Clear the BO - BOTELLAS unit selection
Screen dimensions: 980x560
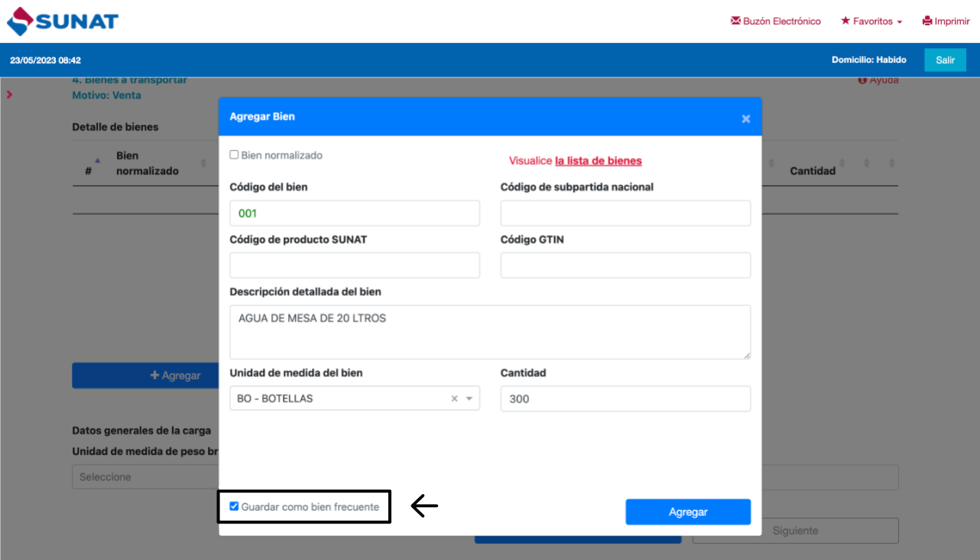pos(454,399)
